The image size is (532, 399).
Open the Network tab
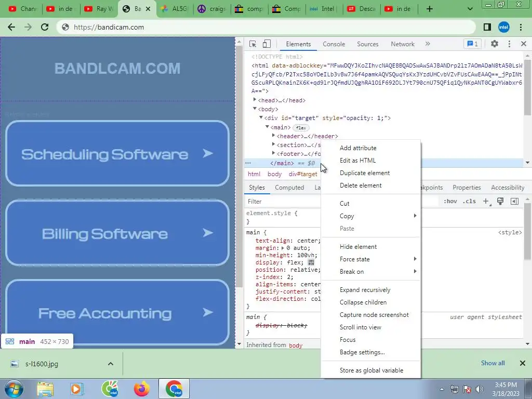403,44
